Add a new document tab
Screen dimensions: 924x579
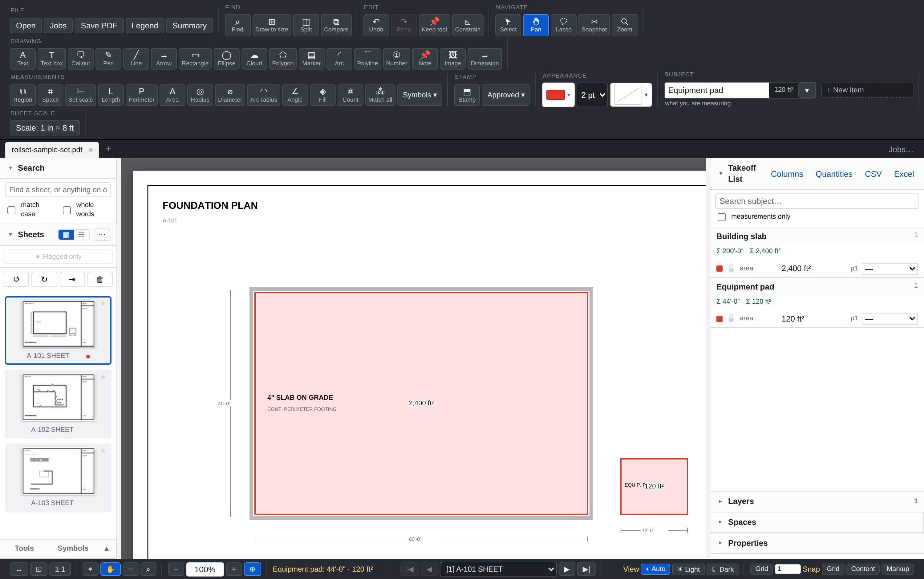(109, 149)
